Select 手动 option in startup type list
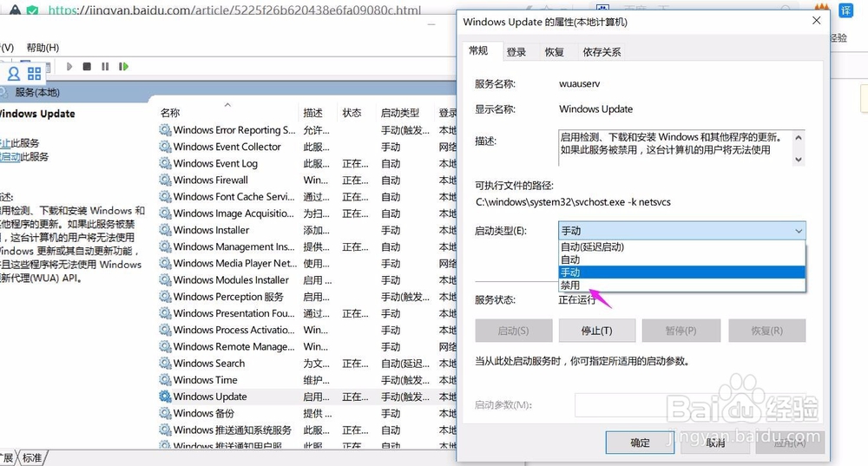The height and width of the screenshot is (466, 868). pos(681,272)
